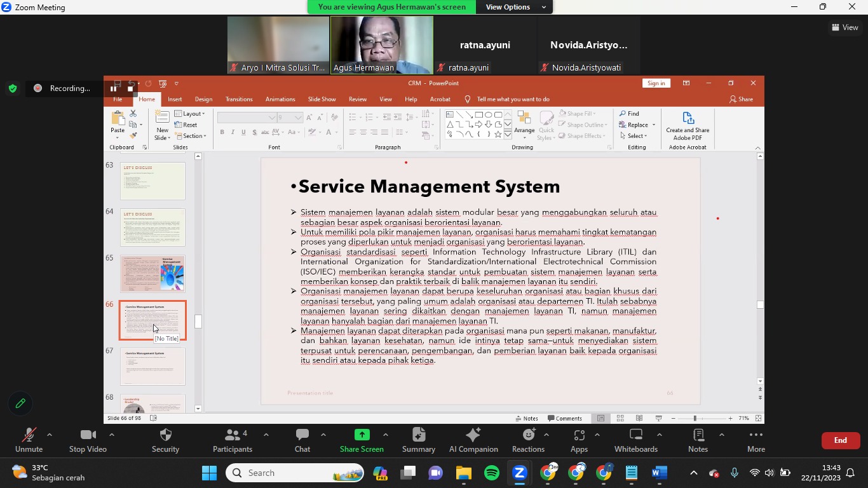Toggle Normal view button in status bar
The height and width of the screenshot is (488, 868).
pos(600,418)
